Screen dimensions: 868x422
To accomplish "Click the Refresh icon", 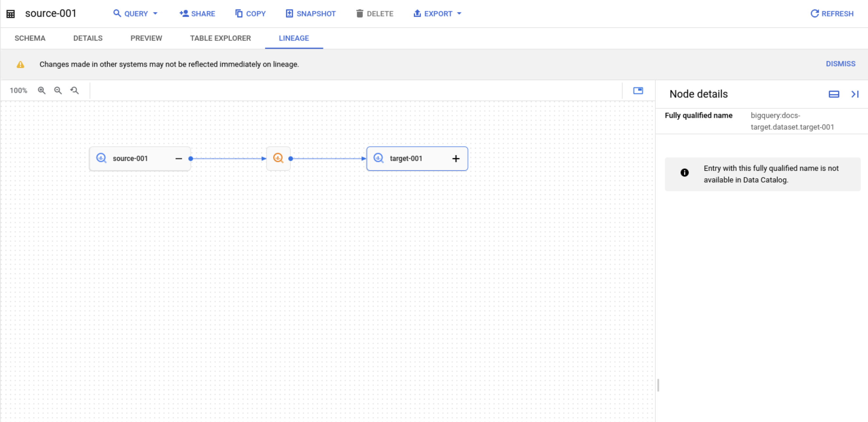I will point(815,13).
